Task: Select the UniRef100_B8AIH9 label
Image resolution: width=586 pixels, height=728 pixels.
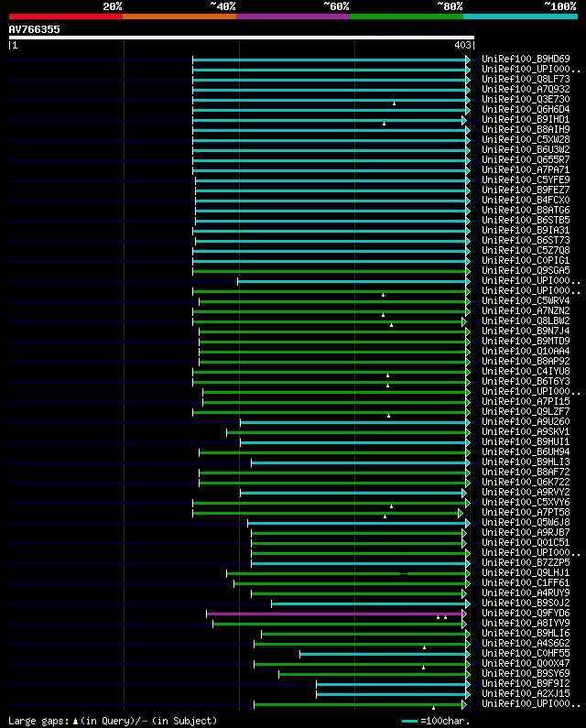Action: coord(526,129)
